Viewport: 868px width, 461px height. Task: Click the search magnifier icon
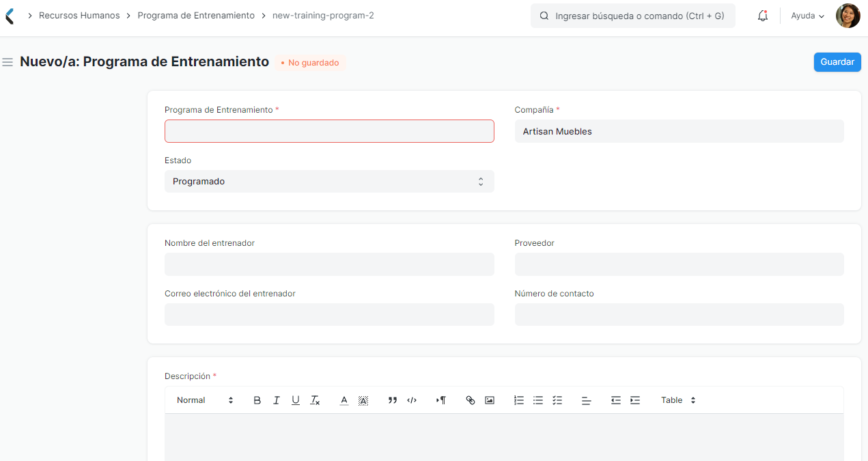(544, 16)
